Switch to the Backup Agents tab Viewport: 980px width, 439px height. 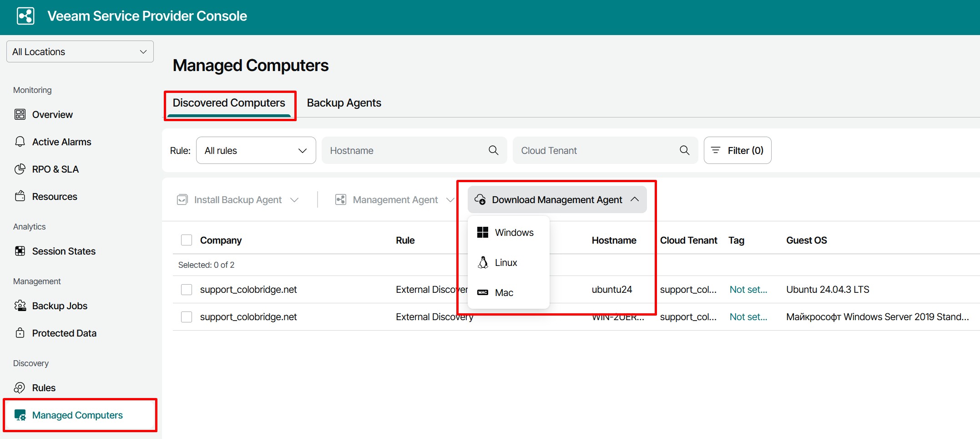click(344, 103)
